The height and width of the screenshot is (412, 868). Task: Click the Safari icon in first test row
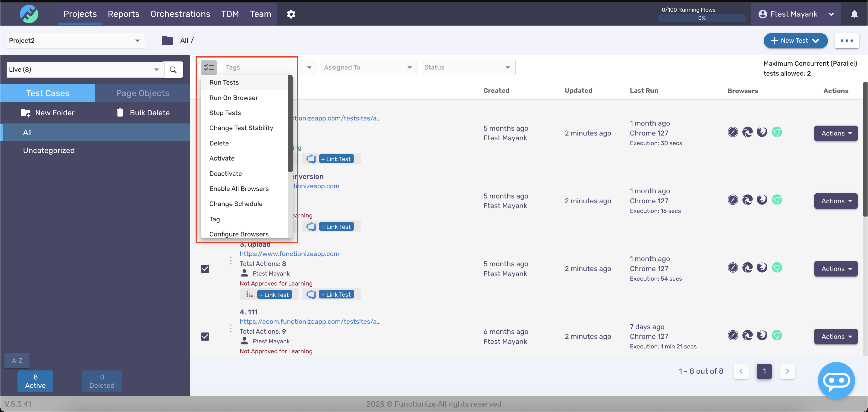[x=733, y=132]
